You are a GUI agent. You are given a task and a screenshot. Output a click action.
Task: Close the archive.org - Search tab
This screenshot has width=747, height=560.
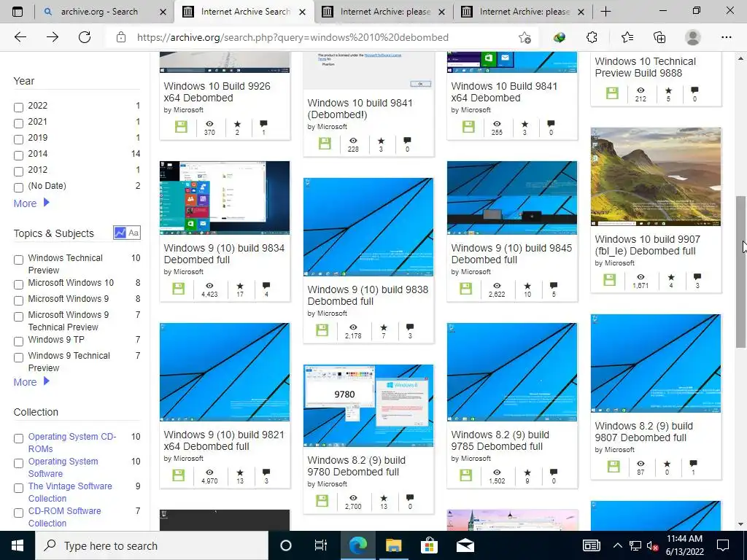click(x=163, y=12)
